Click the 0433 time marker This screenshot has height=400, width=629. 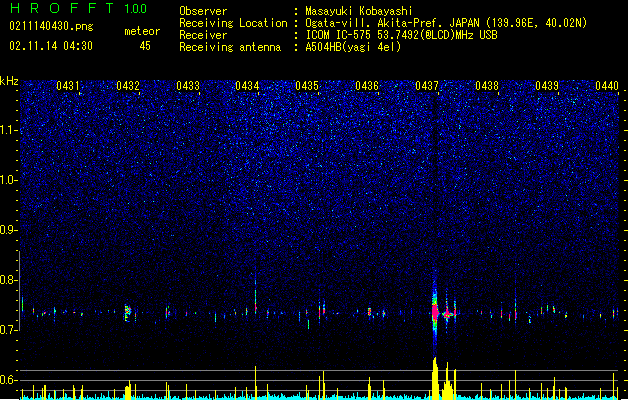coord(188,86)
